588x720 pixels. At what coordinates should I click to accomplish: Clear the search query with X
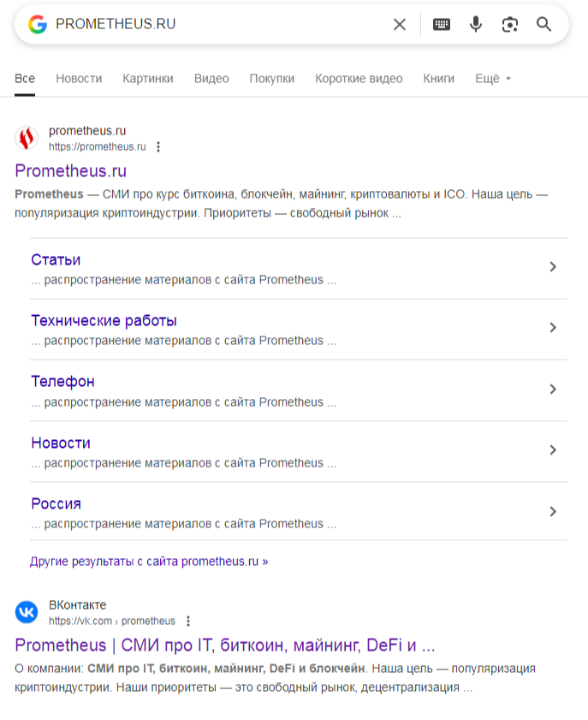400,24
